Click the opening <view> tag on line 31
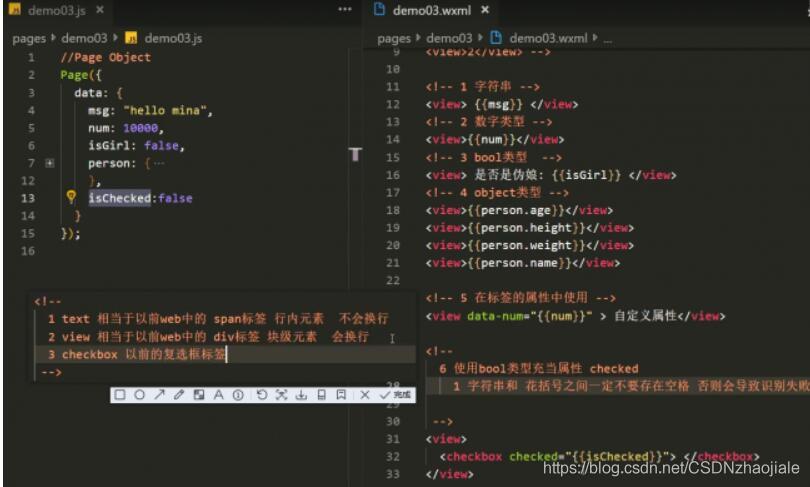Image resolution: width=810 pixels, height=487 pixels. pyautogui.click(x=446, y=439)
